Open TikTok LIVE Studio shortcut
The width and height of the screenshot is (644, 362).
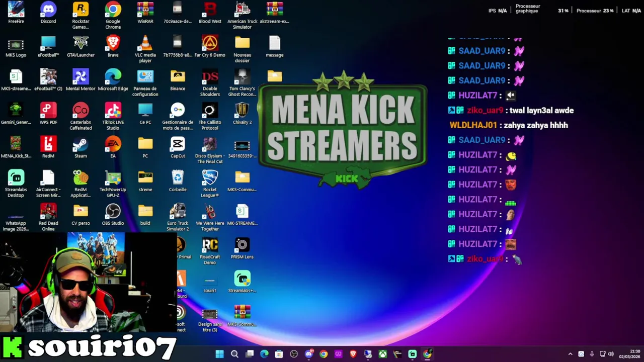(113, 117)
